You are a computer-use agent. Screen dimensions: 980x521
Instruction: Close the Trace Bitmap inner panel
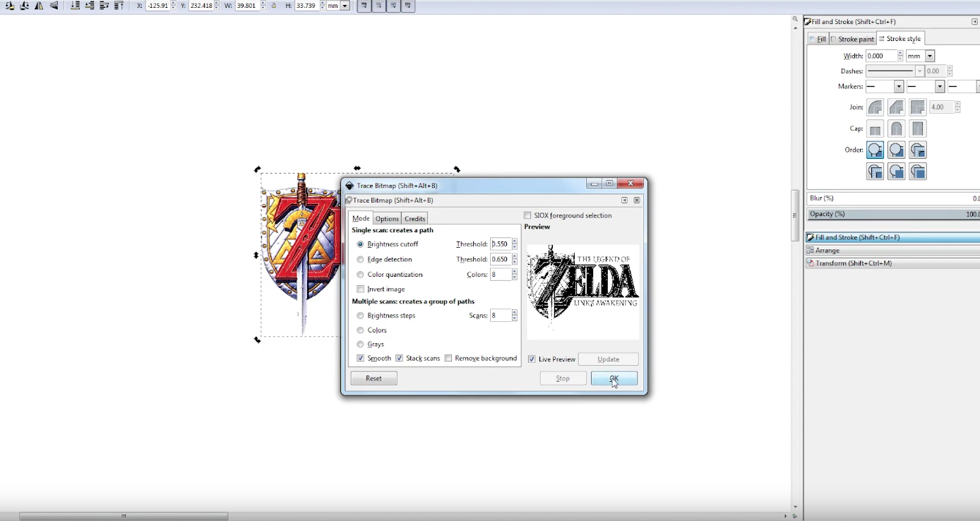[636, 200]
